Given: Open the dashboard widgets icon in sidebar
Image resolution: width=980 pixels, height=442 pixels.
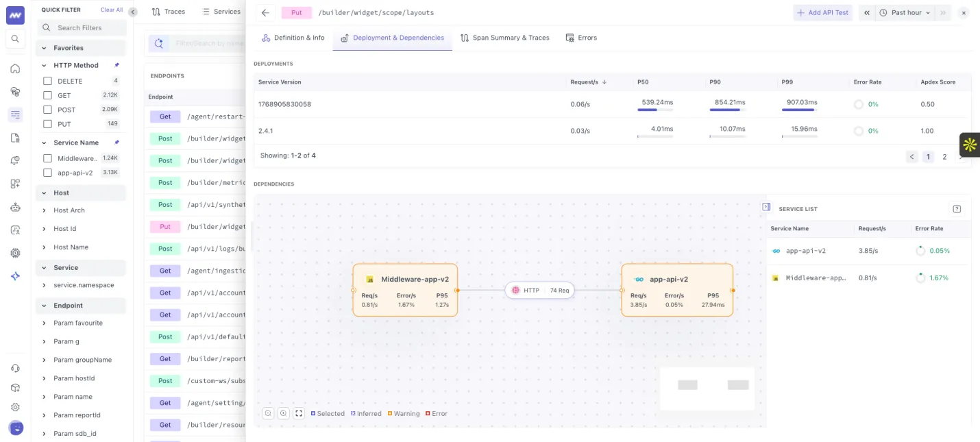Looking at the screenshot, I should pyautogui.click(x=15, y=184).
